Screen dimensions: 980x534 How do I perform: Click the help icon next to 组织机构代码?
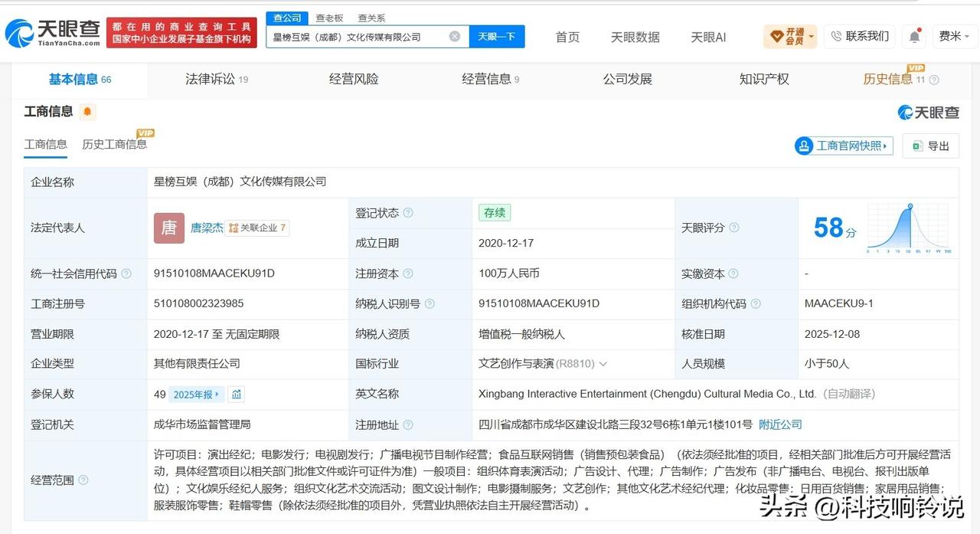point(756,303)
